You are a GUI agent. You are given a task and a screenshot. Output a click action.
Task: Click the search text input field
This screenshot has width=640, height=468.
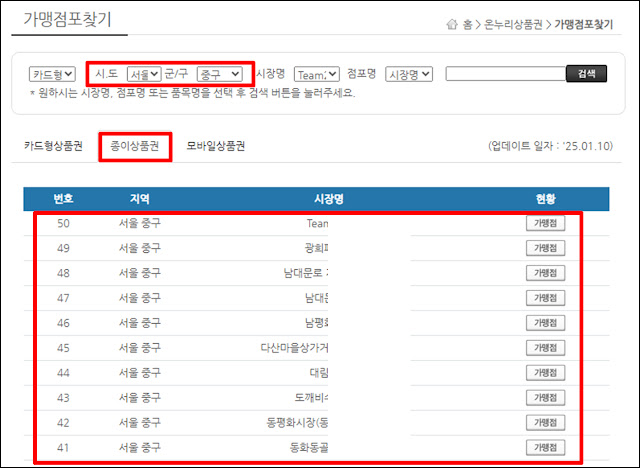(506, 74)
